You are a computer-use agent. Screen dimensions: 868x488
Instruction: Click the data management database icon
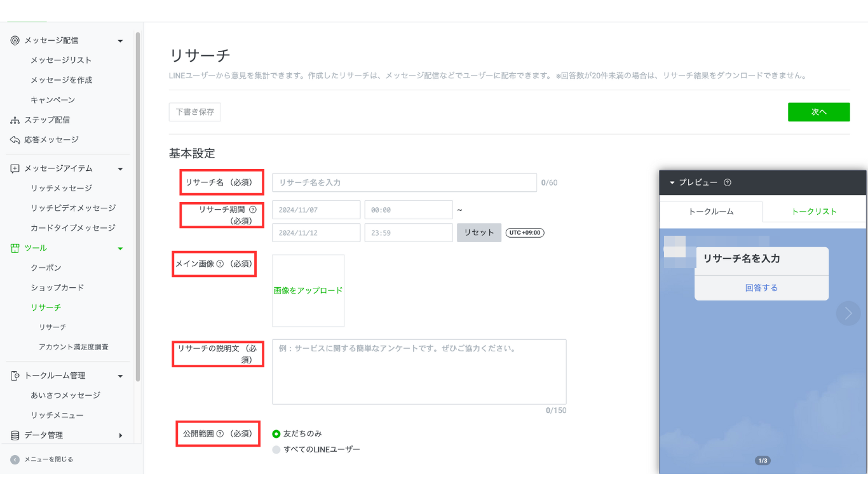point(15,436)
